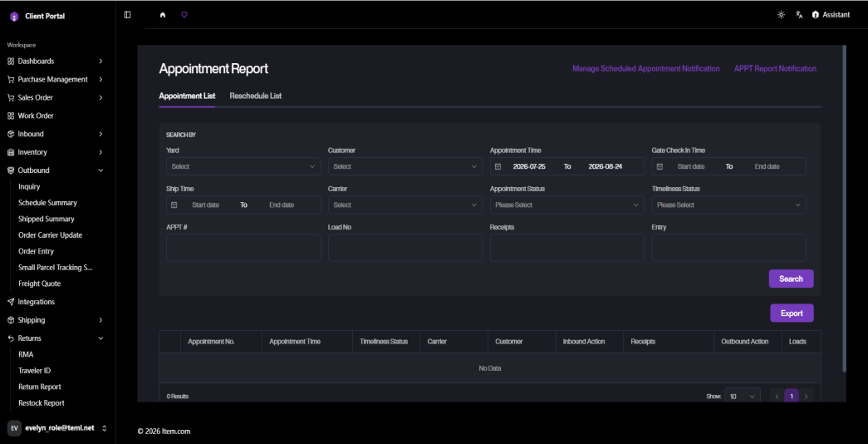The image size is (868, 444).
Task: Open the Customer select dropdown
Action: (405, 166)
